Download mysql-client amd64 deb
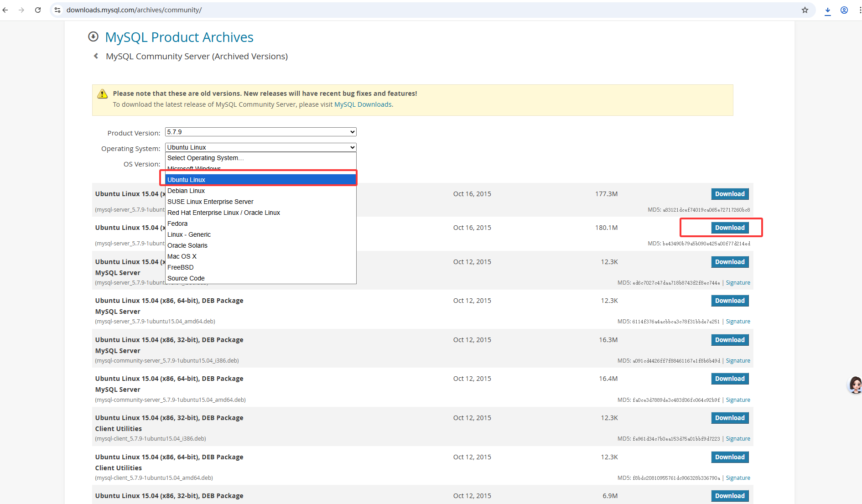 click(730, 457)
